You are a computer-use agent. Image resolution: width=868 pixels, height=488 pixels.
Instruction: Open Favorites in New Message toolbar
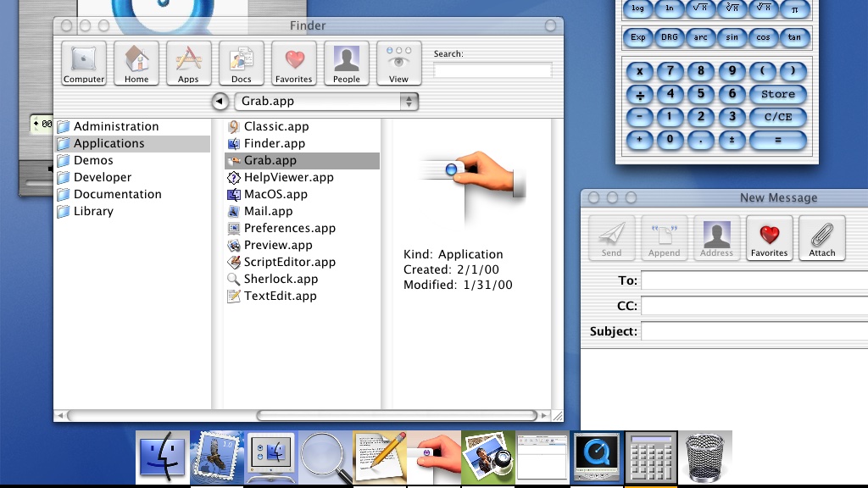tap(769, 238)
